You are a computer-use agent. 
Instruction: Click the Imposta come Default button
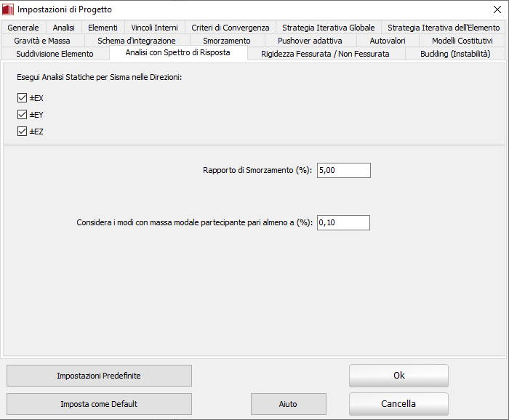click(x=99, y=404)
